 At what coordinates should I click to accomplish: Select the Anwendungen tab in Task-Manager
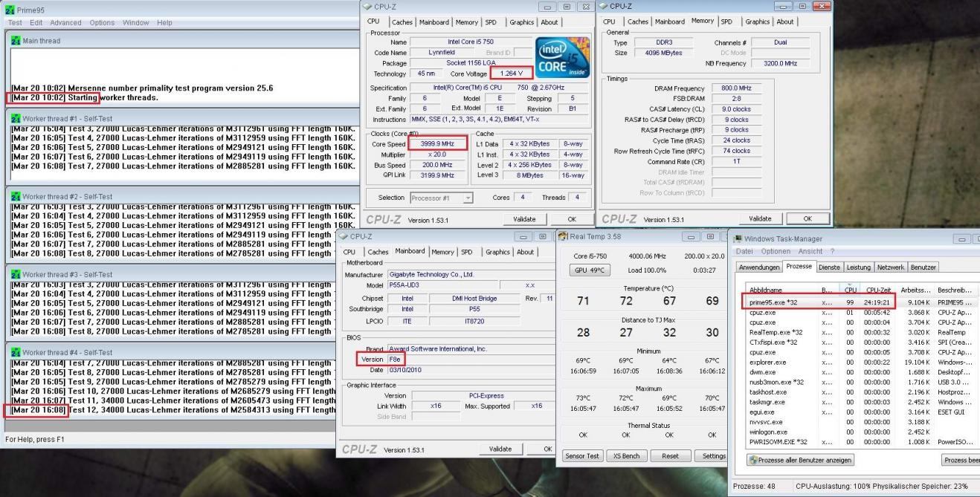[758, 267]
